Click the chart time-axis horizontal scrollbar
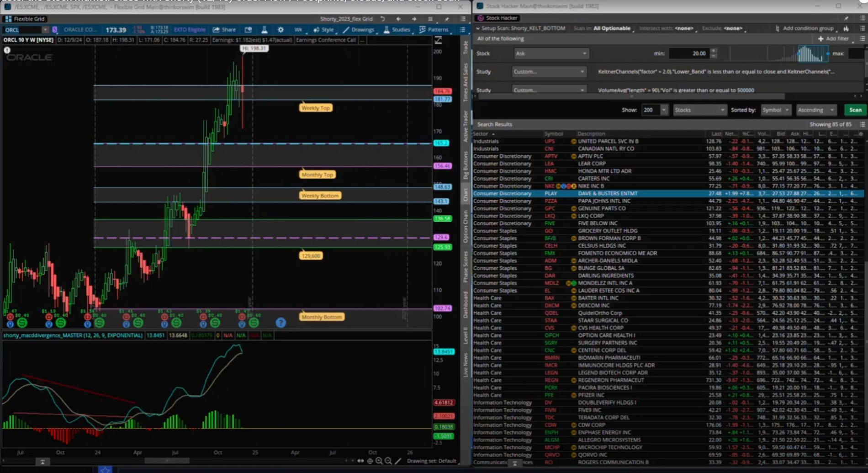 click(167, 461)
